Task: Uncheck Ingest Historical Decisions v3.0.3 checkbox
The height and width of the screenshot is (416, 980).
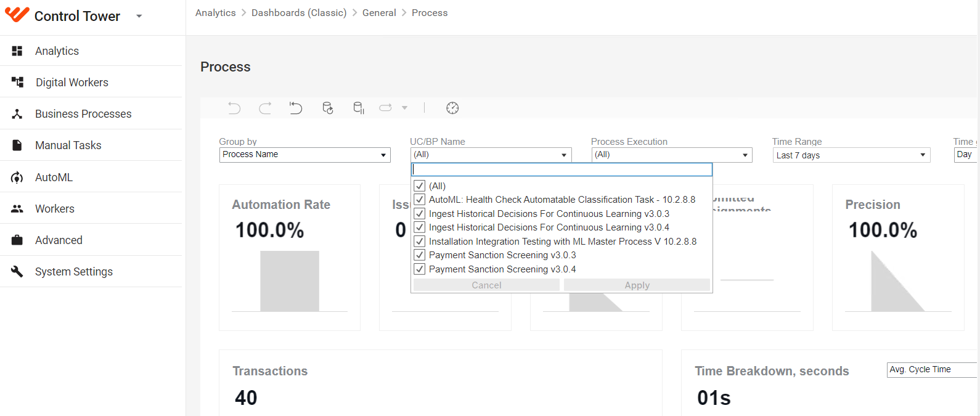Action: [x=420, y=213]
